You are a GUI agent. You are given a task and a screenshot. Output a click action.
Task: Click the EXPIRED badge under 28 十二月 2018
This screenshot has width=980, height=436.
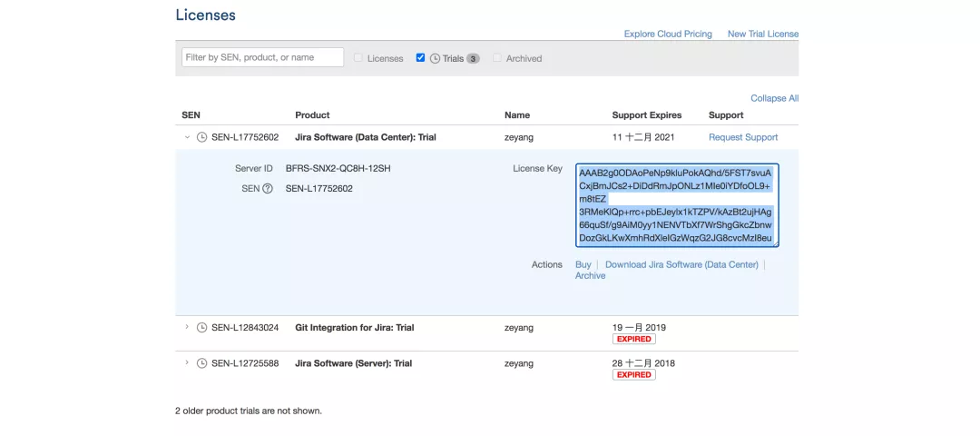point(633,375)
